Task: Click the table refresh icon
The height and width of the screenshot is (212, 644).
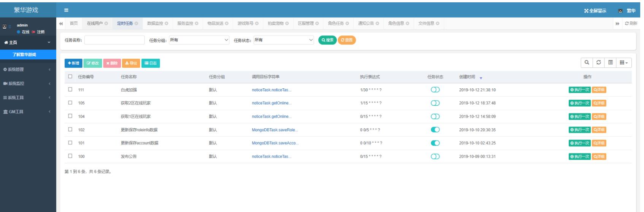Action: [x=598, y=63]
